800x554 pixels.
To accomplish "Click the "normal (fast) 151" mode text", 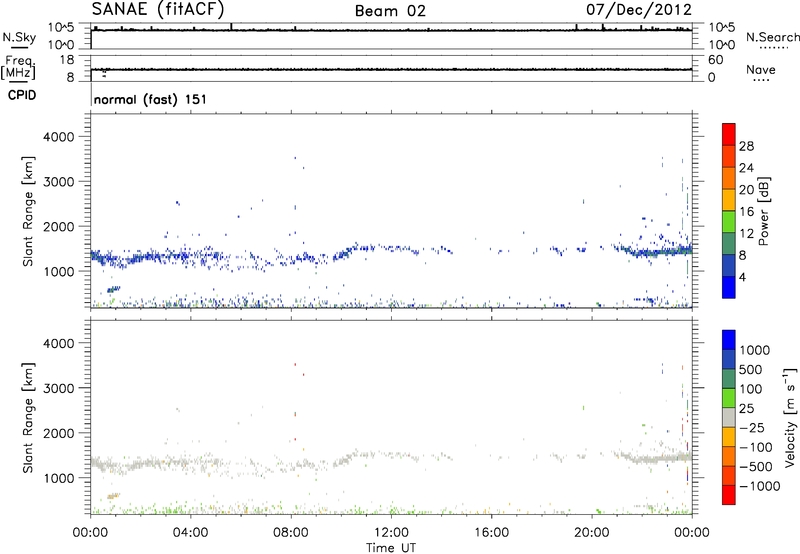I will click(151, 99).
